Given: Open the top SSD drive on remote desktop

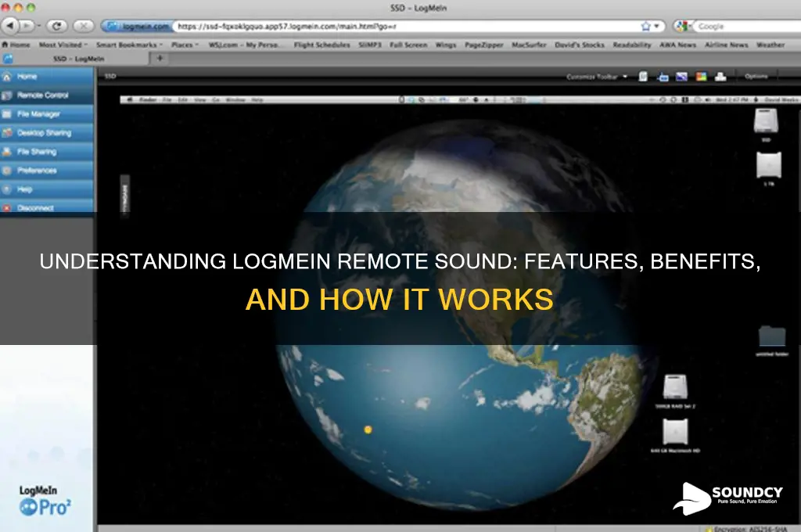Looking at the screenshot, I should tap(767, 123).
